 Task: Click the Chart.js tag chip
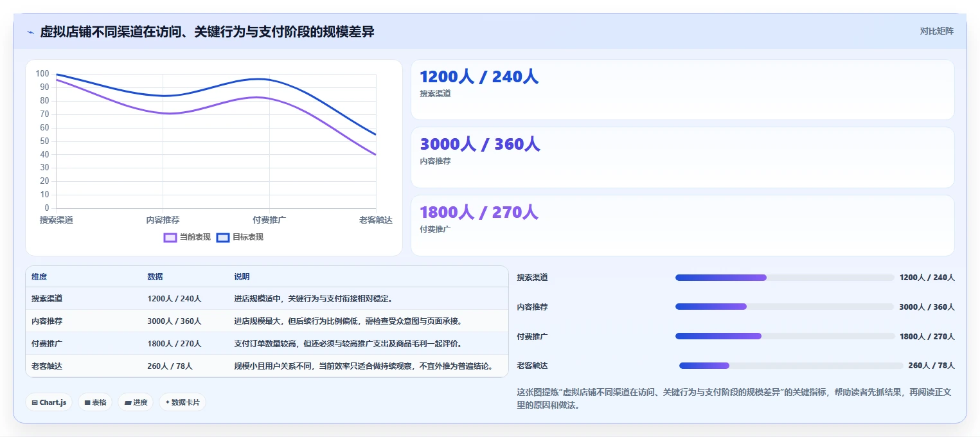[49, 402]
